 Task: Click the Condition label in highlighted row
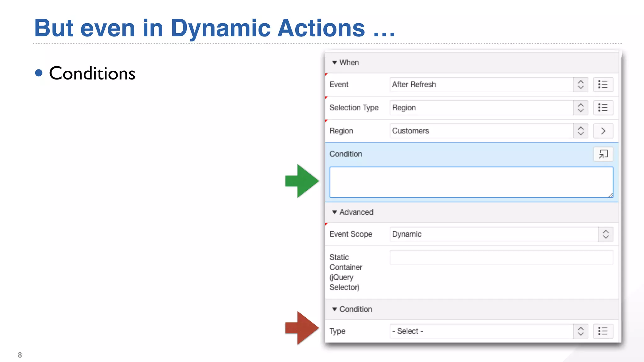[x=346, y=154]
